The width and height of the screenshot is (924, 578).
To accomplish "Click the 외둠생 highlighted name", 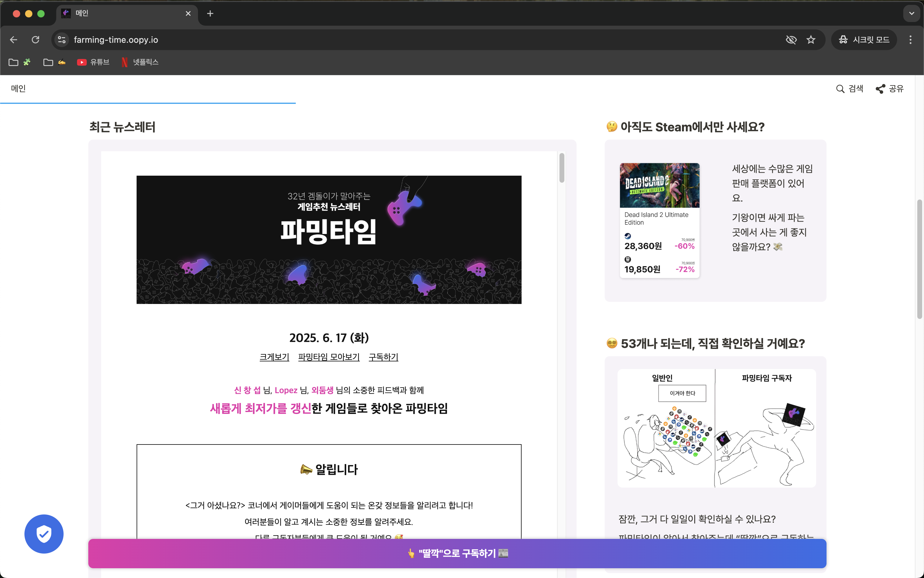I will (322, 390).
